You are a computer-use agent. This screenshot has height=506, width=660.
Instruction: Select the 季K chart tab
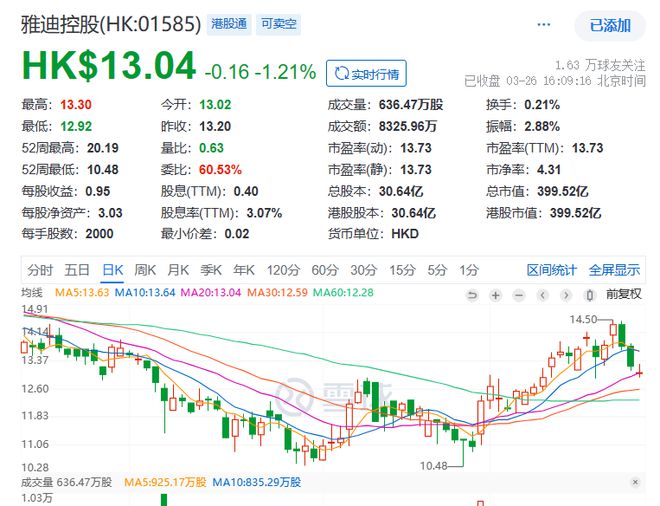coord(211,270)
